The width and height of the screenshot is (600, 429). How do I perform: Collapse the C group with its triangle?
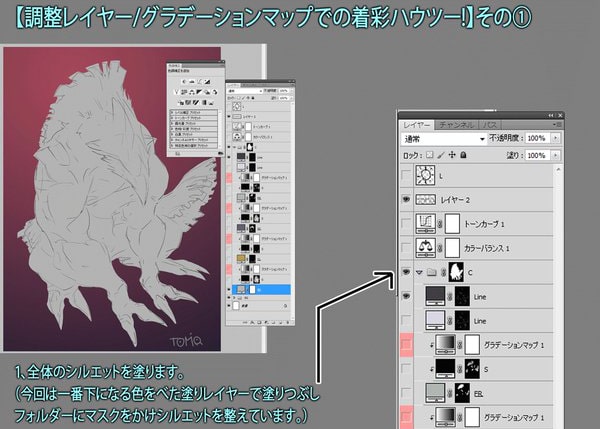coord(420,272)
